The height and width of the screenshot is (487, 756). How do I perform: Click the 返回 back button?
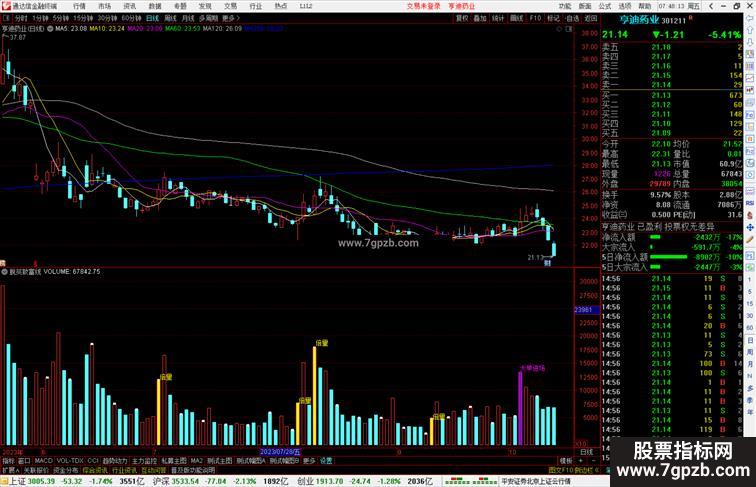[591, 18]
